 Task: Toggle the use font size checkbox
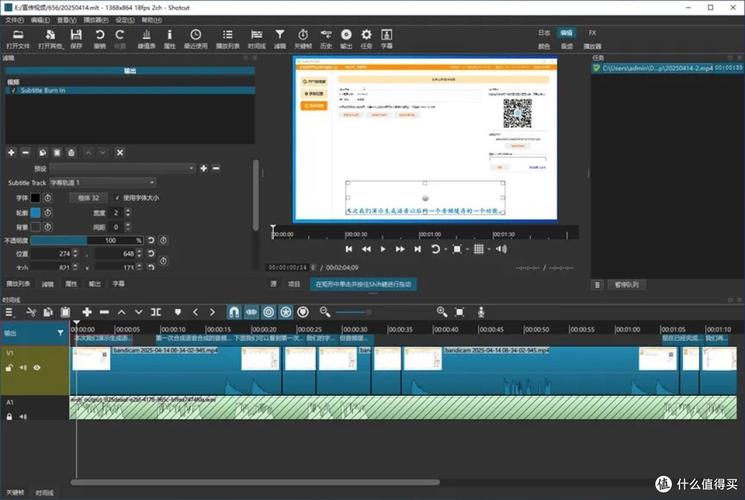(x=117, y=198)
